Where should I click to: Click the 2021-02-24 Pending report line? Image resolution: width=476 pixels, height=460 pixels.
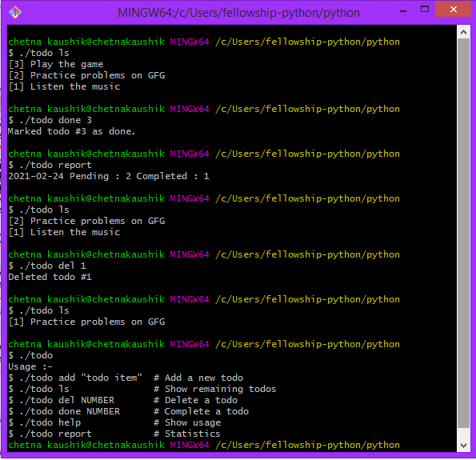tap(109, 176)
